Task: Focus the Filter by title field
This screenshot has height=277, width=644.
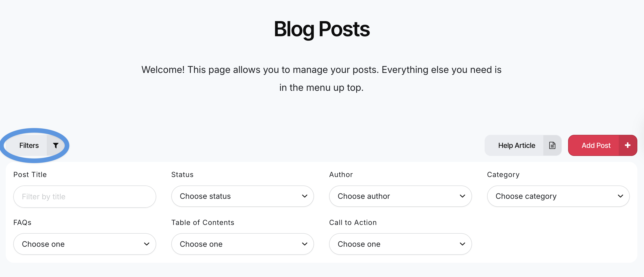Action: click(84, 197)
